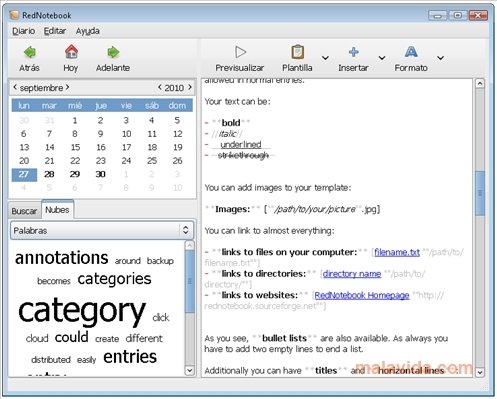Viewport: 497px width, 399px height.
Task: Go to next month after septiembre
Action: click(67, 87)
